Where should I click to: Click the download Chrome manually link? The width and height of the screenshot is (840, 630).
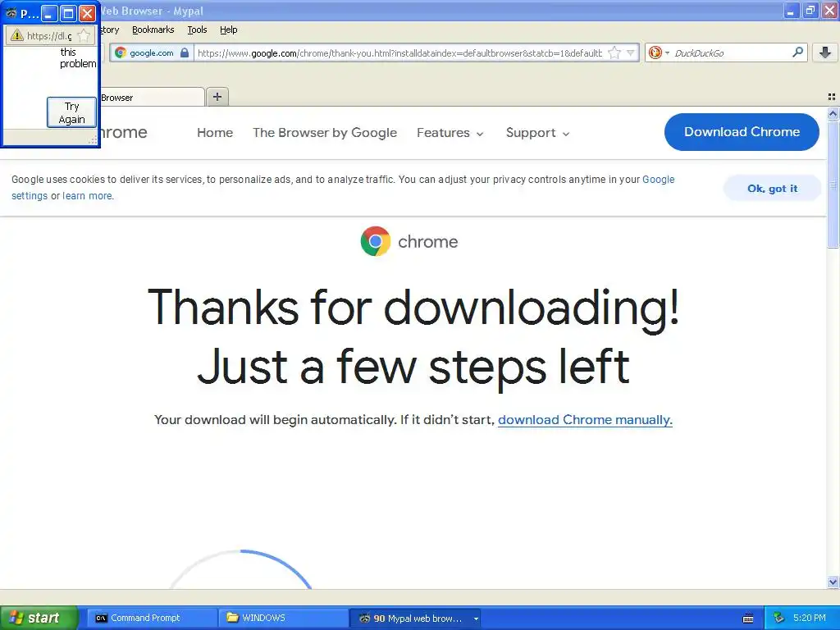click(x=585, y=419)
